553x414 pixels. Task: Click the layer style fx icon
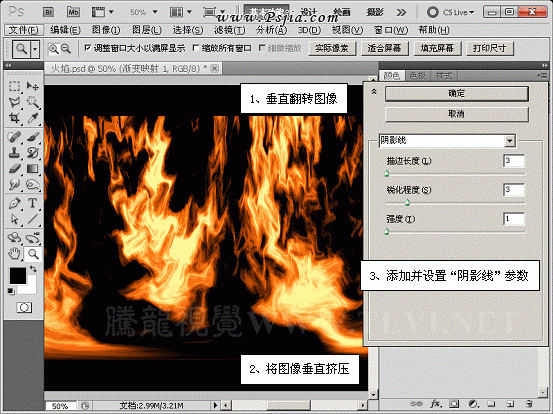[x=436, y=403]
